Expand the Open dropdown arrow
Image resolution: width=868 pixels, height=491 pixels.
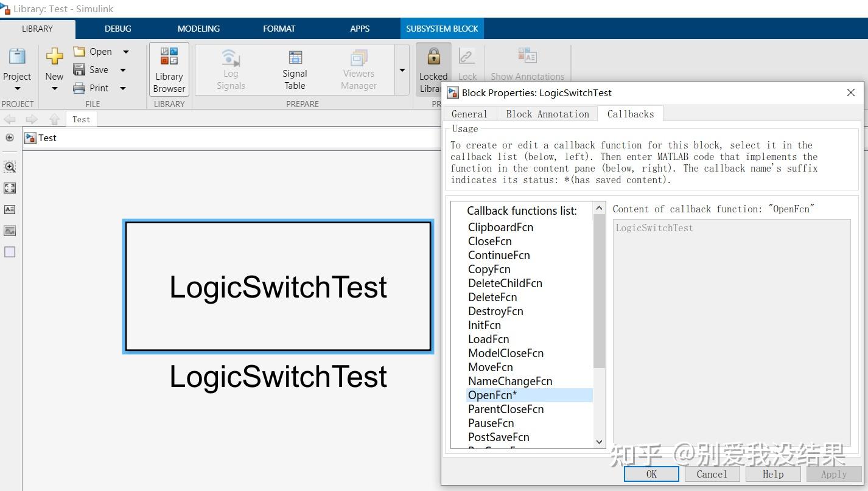click(126, 52)
